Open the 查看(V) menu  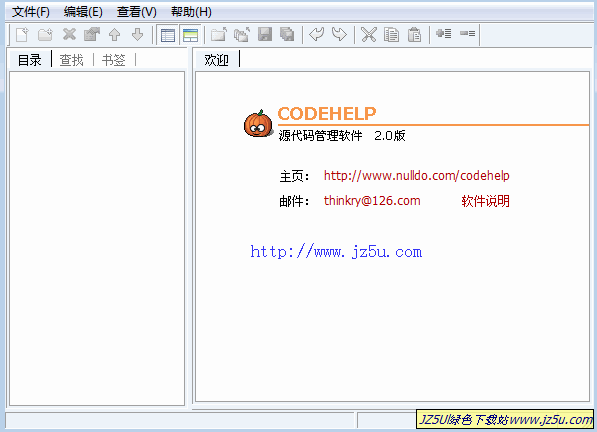tap(136, 12)
